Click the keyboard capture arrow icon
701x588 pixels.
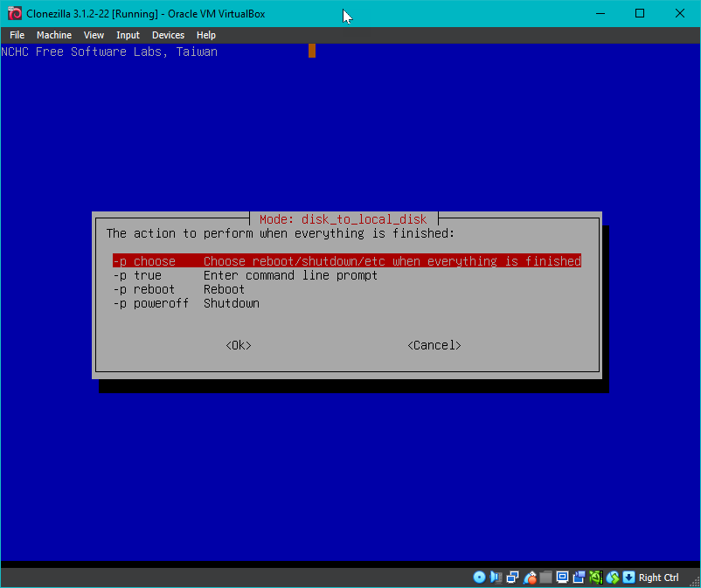point(628,578)
